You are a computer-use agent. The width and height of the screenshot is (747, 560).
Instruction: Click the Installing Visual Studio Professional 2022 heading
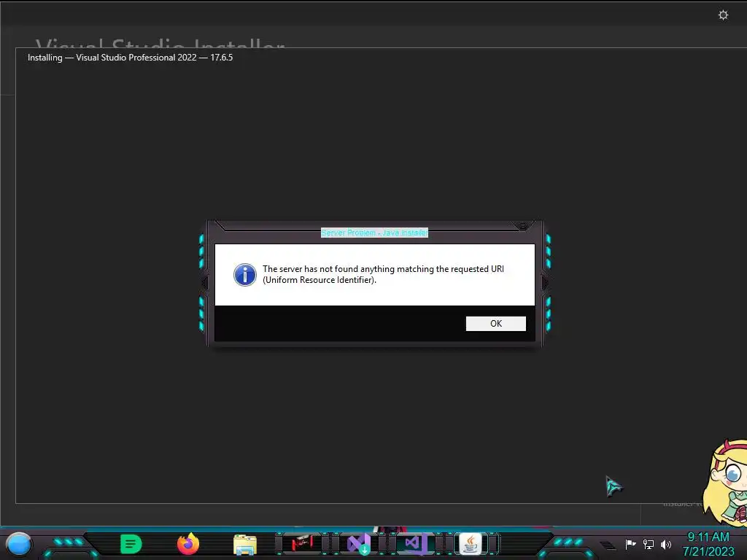click(130, 58)
